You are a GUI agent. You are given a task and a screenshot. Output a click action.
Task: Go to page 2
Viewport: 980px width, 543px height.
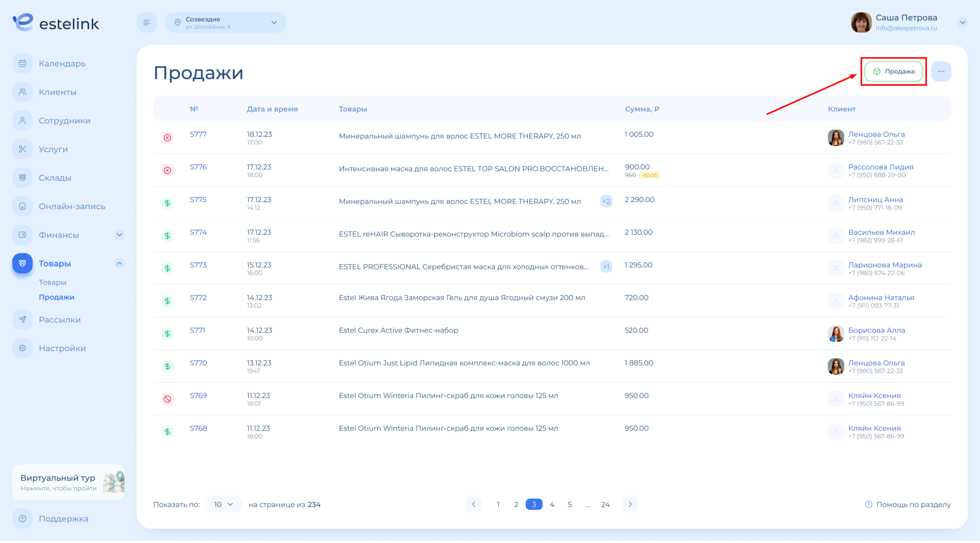click(516, 504)
